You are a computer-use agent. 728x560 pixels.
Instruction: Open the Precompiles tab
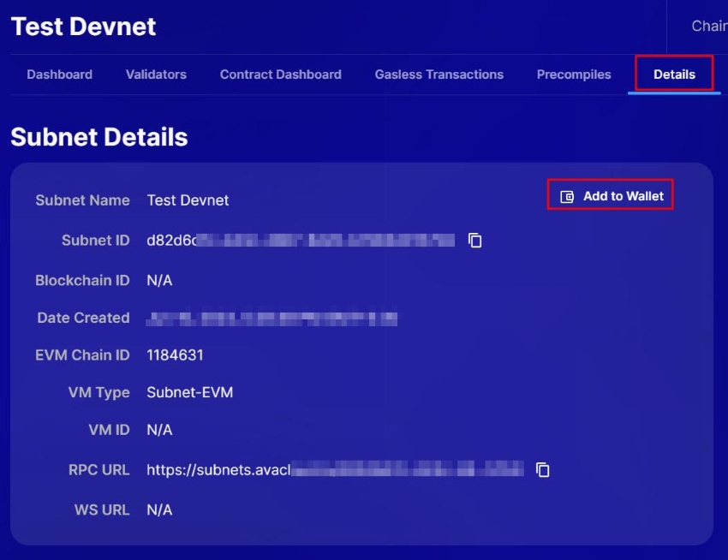tap(573, 74)
